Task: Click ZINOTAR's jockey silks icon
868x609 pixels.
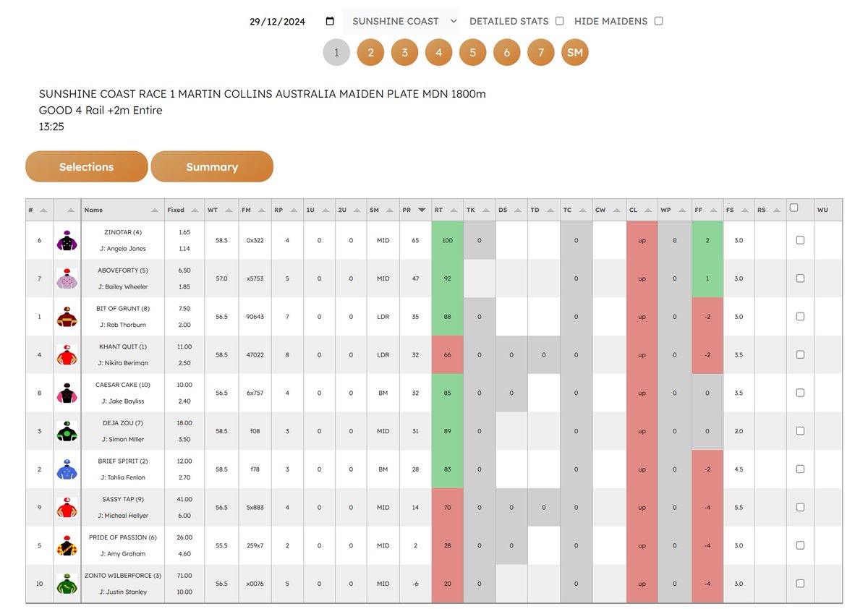Action: (67, 239)
